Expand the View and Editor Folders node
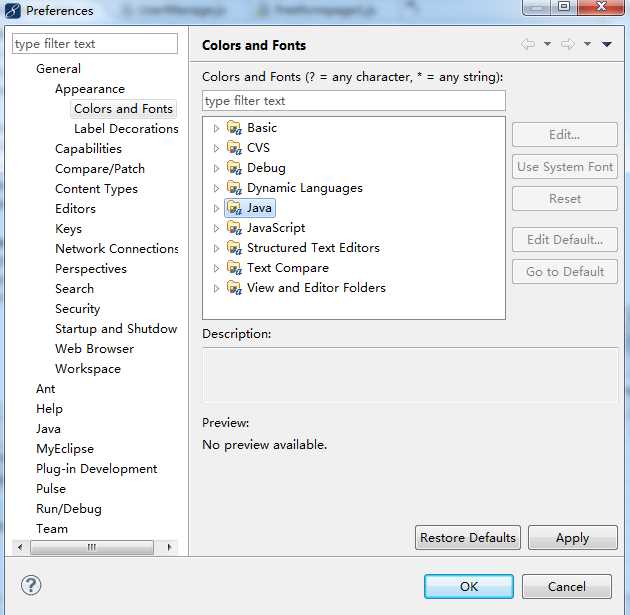Viewport: 630px width, 615px height. click(x=217, y=288)
